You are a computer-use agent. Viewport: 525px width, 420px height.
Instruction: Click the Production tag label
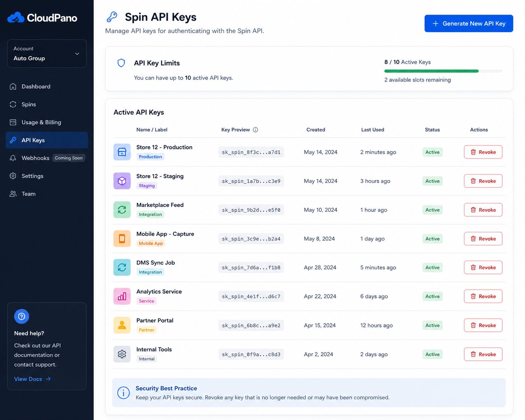point(151,157)
